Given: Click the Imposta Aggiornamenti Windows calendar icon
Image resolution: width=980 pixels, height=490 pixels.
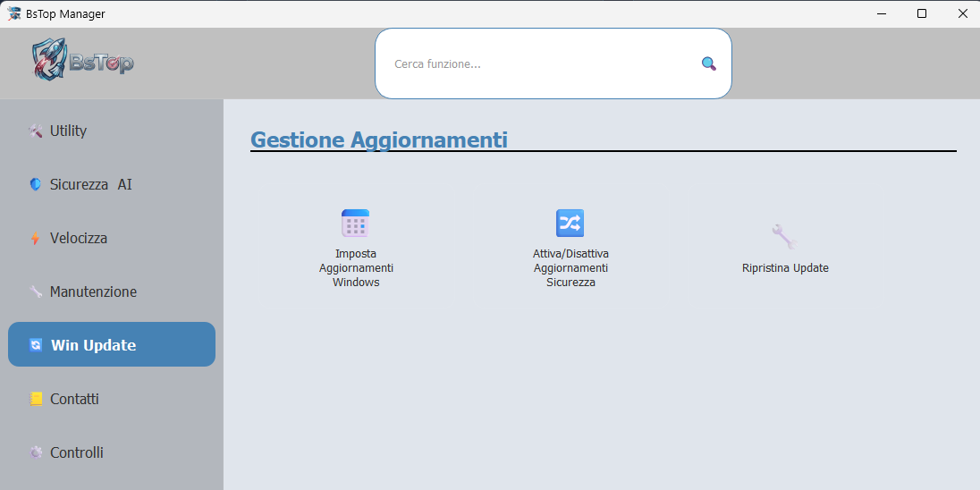Looking at the screenshot, I should tap(356, 224).
